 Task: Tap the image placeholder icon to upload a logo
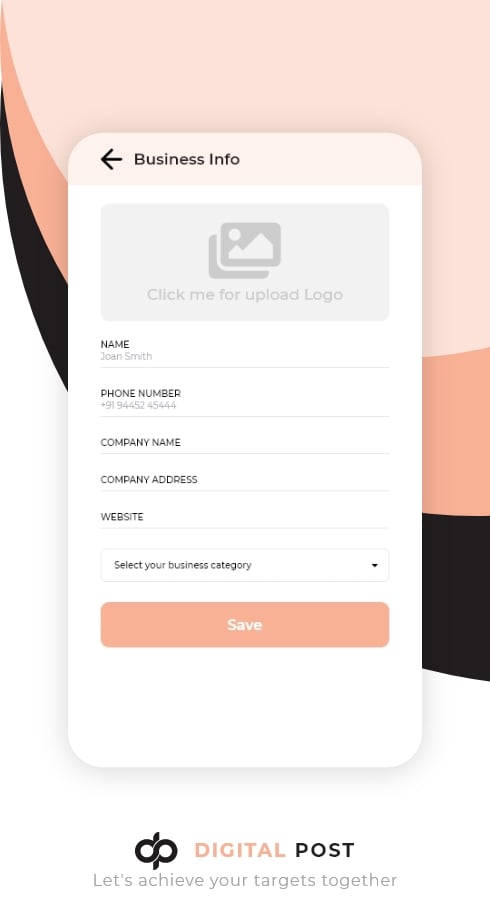[x=245, y=250]
